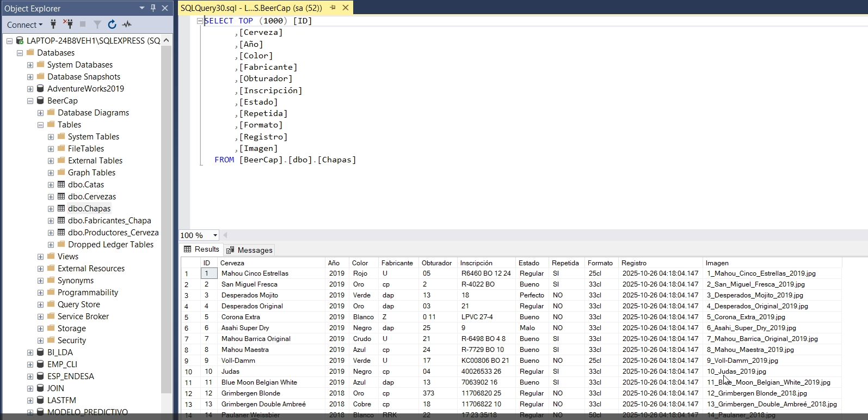Click the dbo.Chapas table icon
The width and height of the screenshot is (868, 420).
(x=61, y=208)
